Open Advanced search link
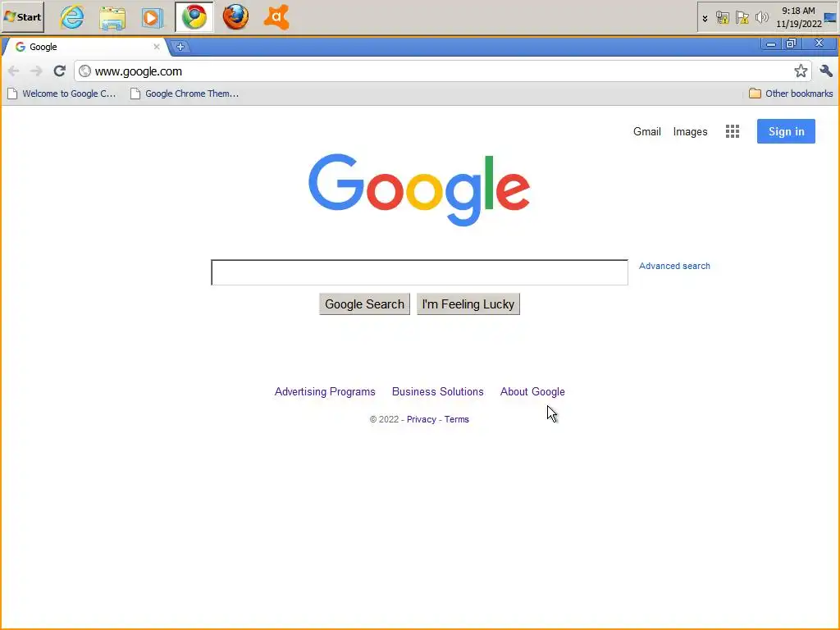840x630 pixels. pos(674,266)
